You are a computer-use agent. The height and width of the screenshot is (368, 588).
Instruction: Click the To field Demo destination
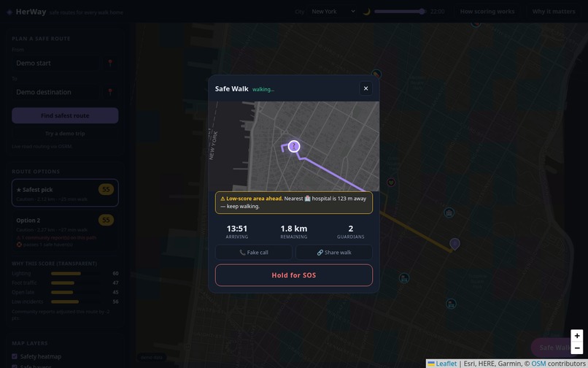(x=56, y=92)
